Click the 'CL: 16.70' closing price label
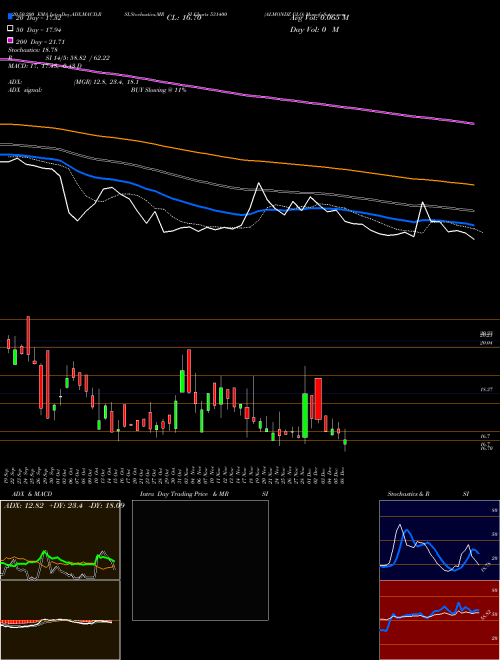The width and height of the screenshot is (500, 660). tap(184, 18)
